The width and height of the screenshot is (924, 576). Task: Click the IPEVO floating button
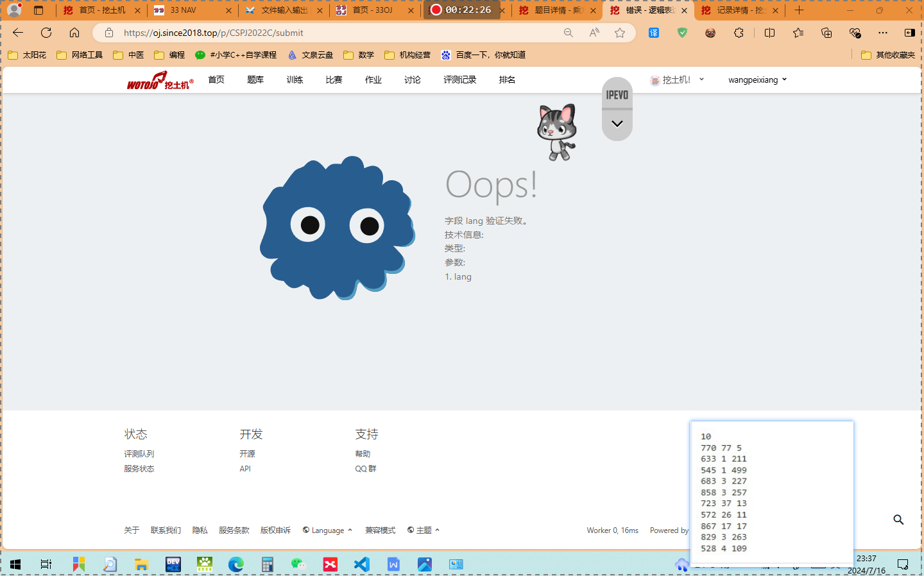coord(617,94)
